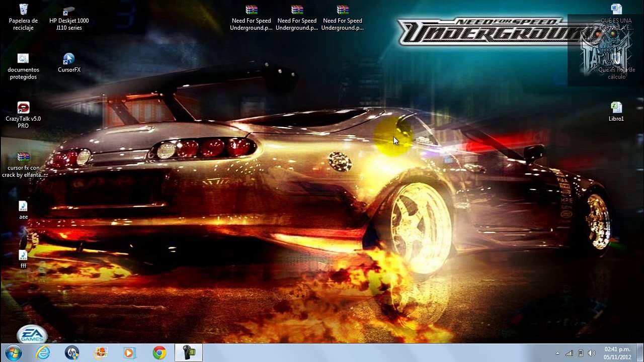Click the Show desktop strip beside the clock

tap(640, 353)
